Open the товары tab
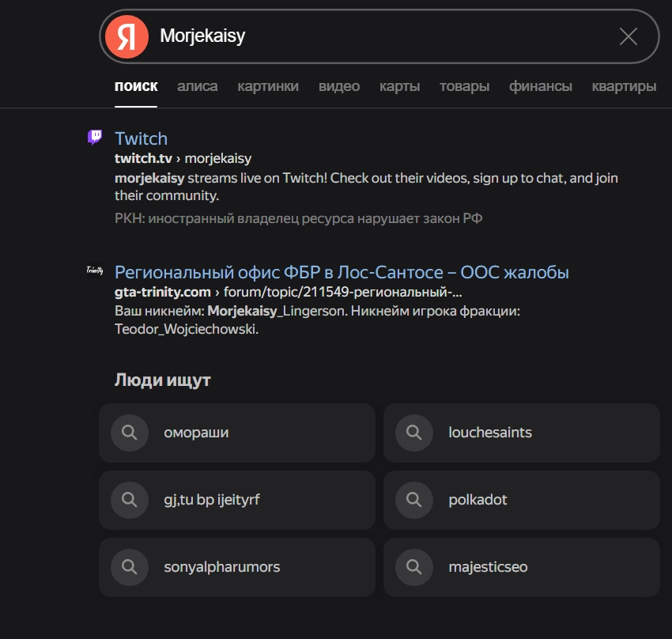672x639 pixels. [464, 86]
